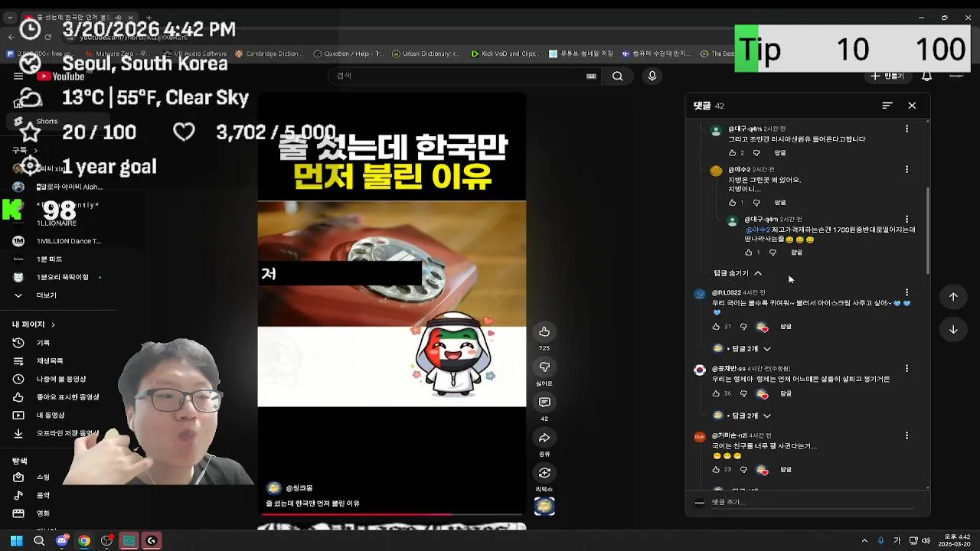
Task: Like the comment with 36 likes
Action: click(716, 393)
